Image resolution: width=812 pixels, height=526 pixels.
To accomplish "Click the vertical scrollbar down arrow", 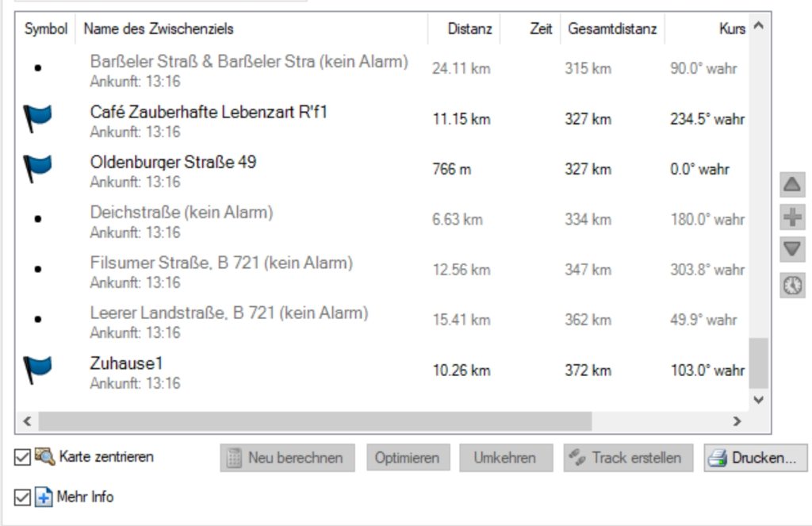I will (758, 400).
